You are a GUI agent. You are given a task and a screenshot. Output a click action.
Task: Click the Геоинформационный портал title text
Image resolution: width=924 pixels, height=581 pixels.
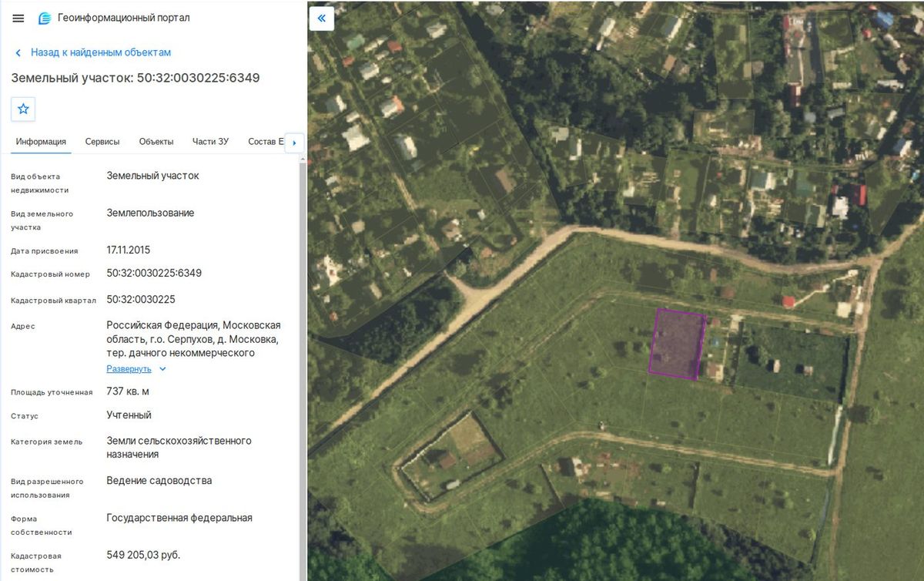pos(123,18)
